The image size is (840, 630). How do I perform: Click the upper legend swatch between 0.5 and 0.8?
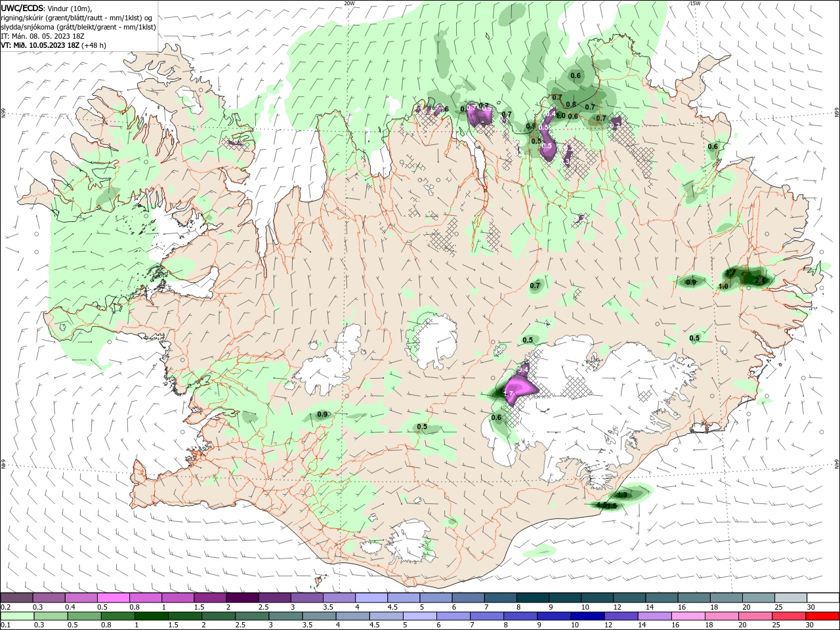coord(114,598)
